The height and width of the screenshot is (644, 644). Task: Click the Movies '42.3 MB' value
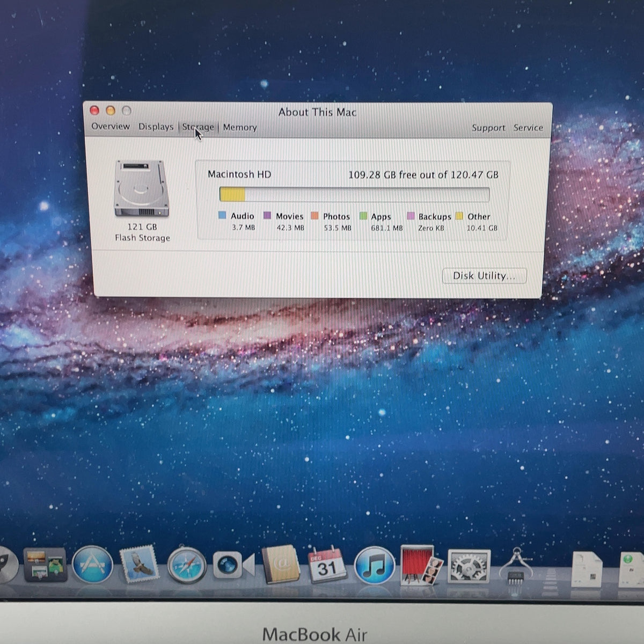[290, 228]
